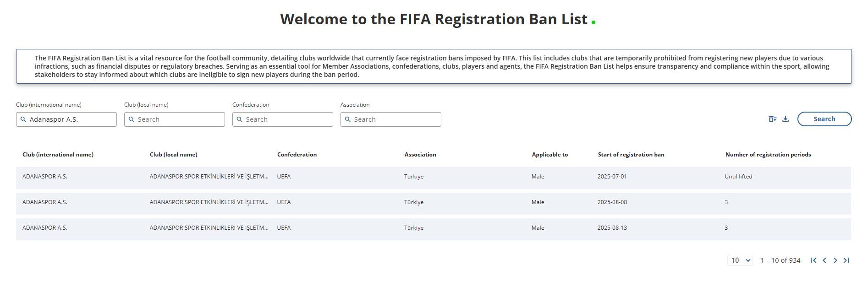Sort by Number of registration periods column
Image resolution: width=868 pixels, height=286 pixels.
[x=768, y=155]
